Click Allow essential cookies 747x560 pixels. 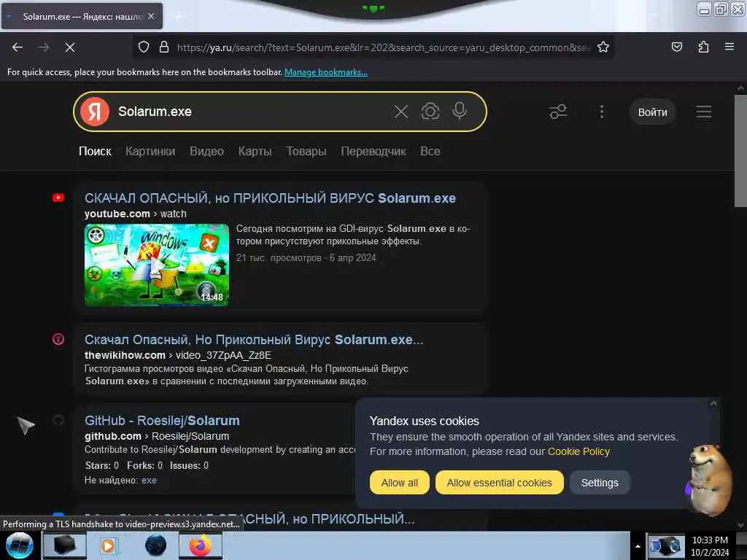(x=499, y=483)
